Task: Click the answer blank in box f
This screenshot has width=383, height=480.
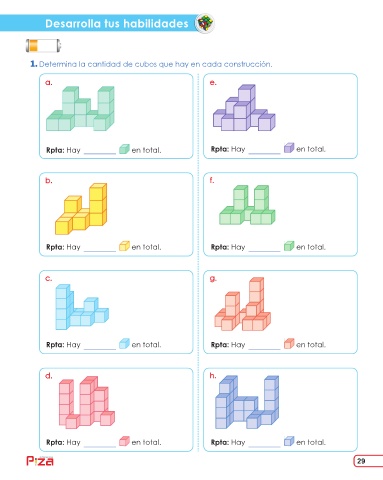Action: point(264,249)
